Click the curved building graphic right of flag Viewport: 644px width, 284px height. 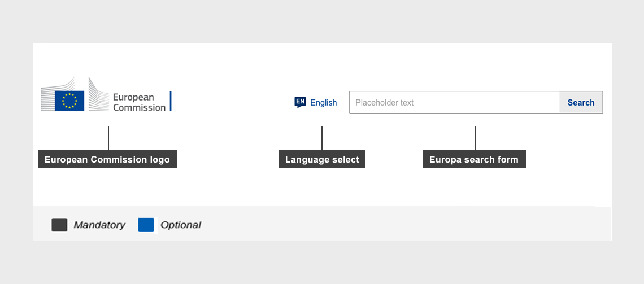click(x=98, y=94)
